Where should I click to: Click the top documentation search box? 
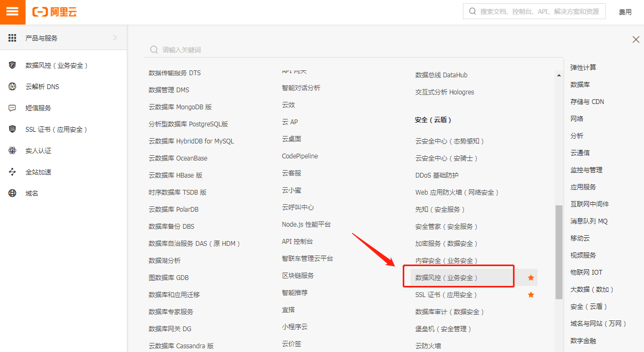coord(534,11)
